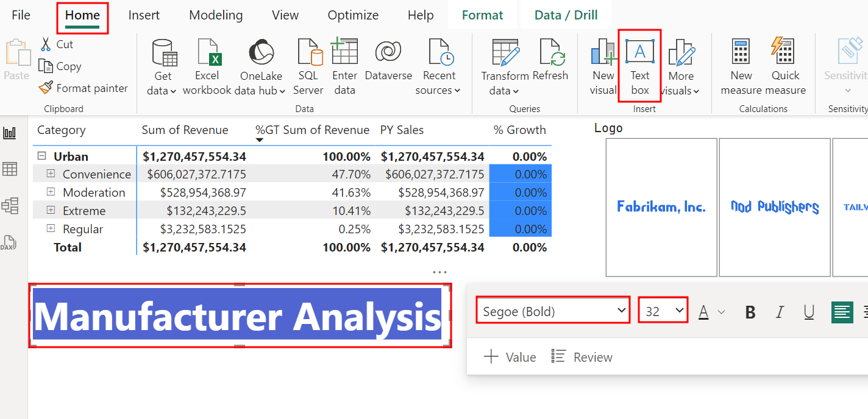This screenshot has height=419, width=868.
Task: Switch to the Modeling ribbon tab
Action: point(215,15)
